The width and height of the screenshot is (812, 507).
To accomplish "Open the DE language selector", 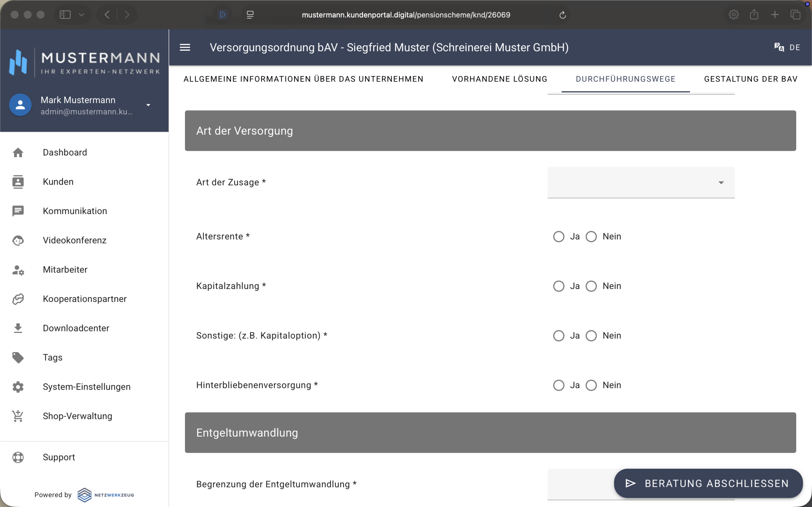I will (x=787, y=47).
